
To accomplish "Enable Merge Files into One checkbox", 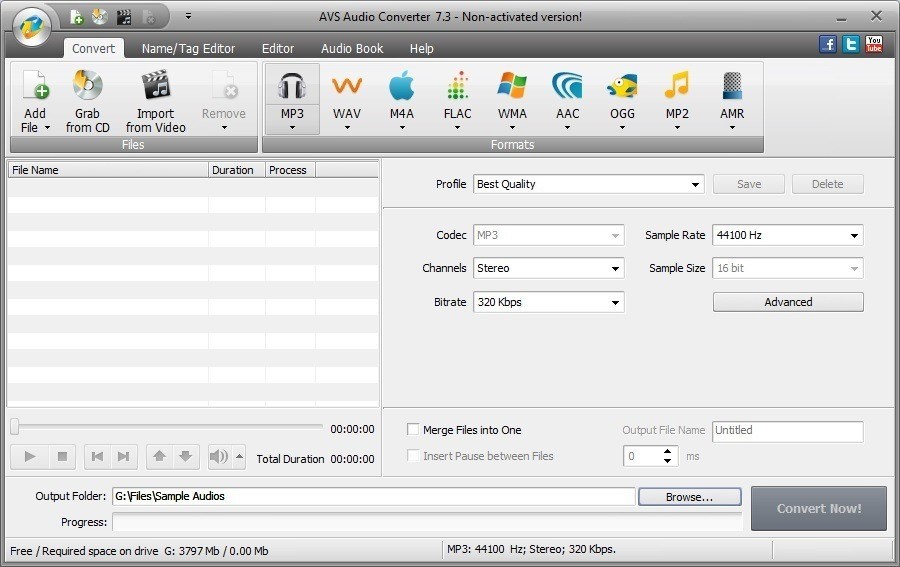I will 413,429.
